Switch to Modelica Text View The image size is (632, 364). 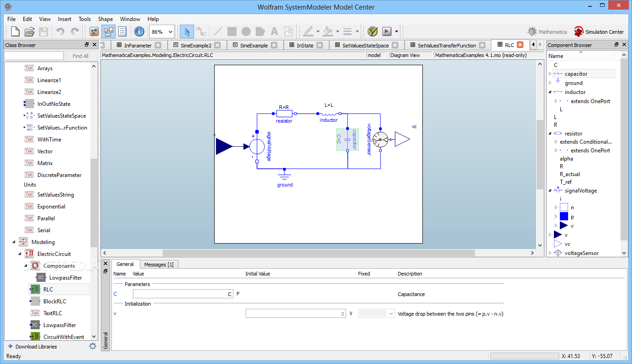coord(122,31)
